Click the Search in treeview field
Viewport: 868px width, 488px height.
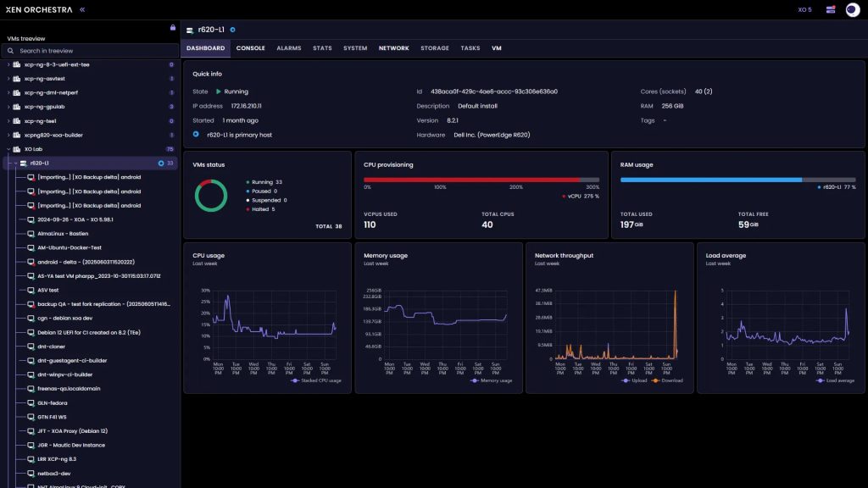click(x=93, y=51)
